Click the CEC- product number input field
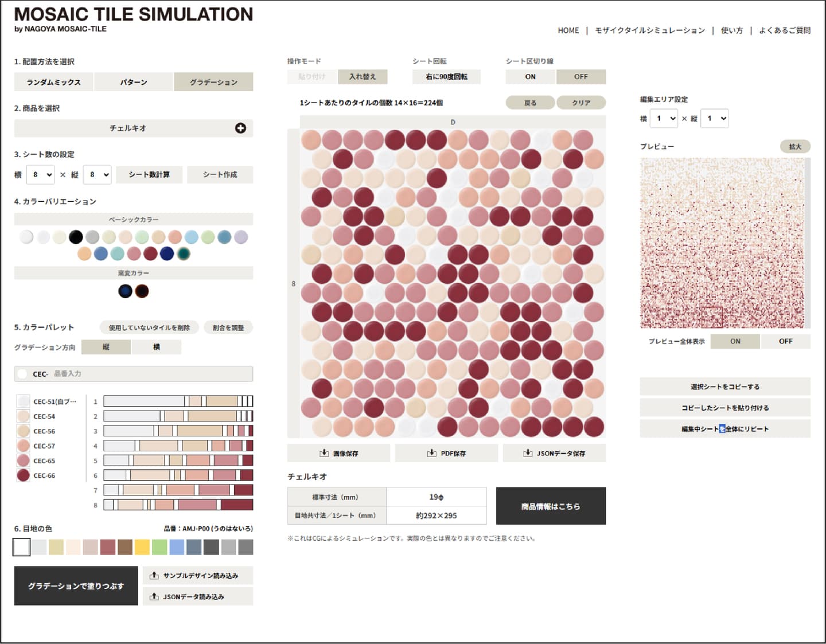Screen dimensions: 826x644 (x=134, y=374)
